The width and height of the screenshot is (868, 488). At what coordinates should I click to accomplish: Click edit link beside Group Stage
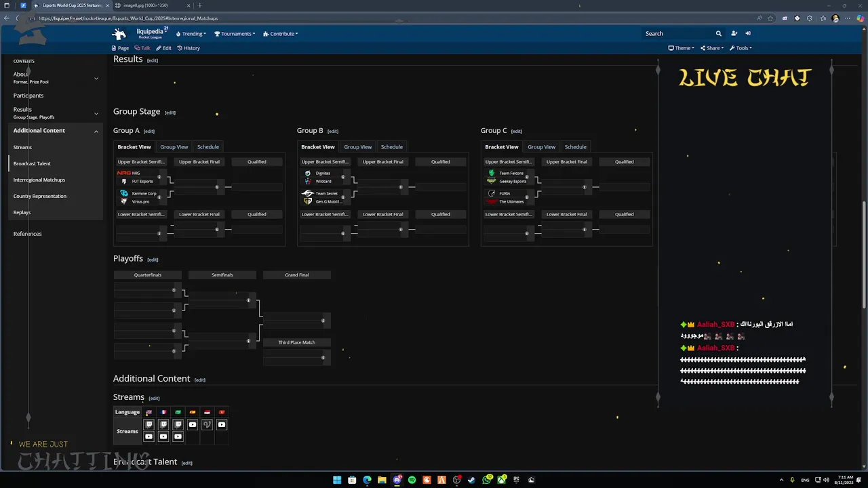[170, 113]
